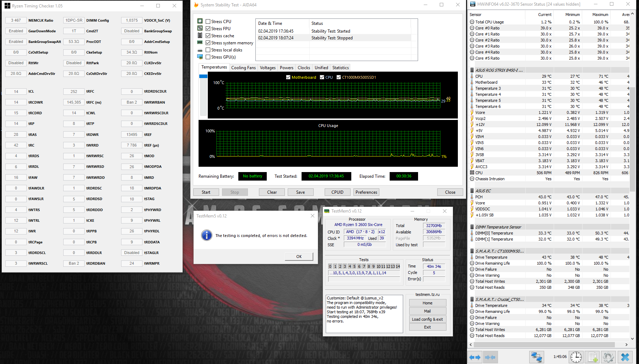Start logging with HWiNFO sheet-plus icon
639x364 pixels.
click(592, 357)
